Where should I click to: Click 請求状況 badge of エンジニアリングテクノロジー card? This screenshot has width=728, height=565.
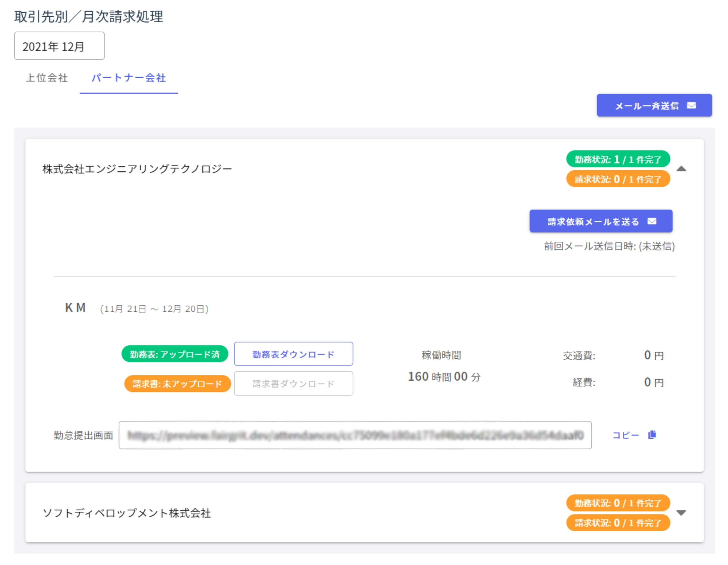pyautogui.click(x=618, y=179)
